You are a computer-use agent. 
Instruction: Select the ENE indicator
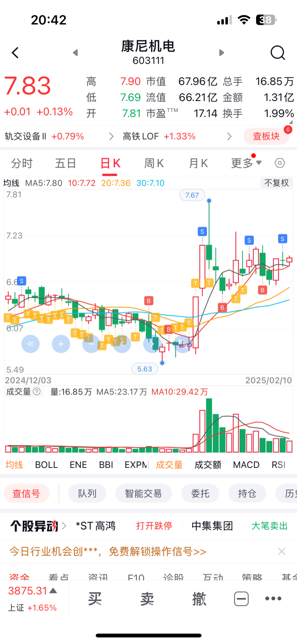[x=78, y=464]
